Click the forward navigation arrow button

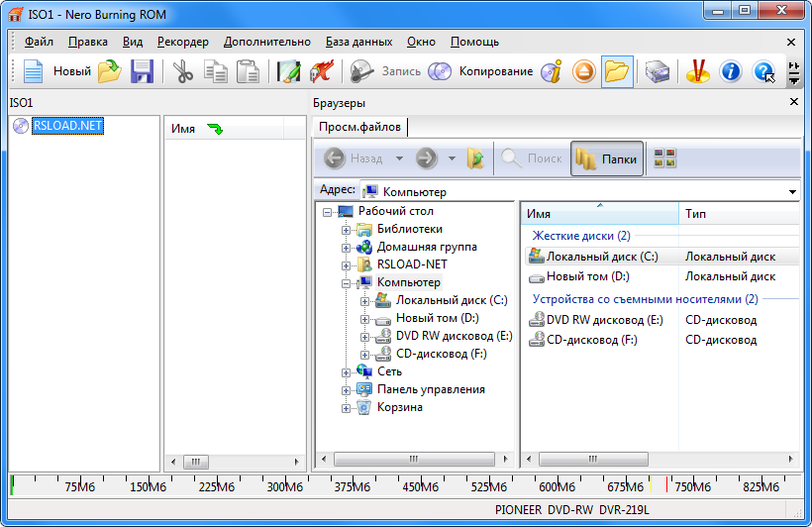[x=426, y=158]
